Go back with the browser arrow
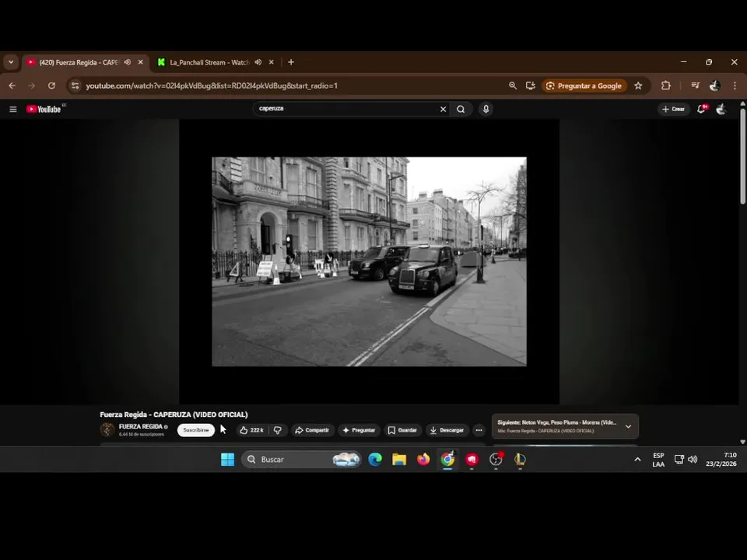 pyautogui.click(x=12, y=86)
